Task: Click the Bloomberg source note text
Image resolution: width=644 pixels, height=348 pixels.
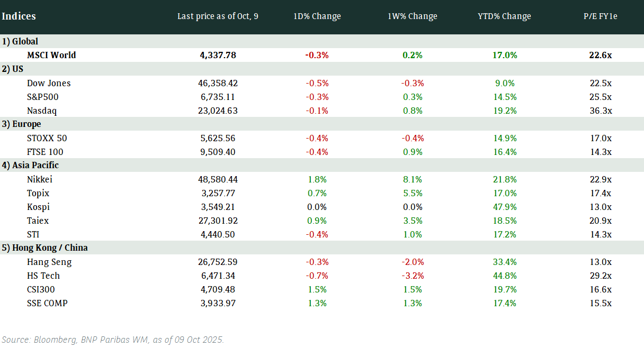Action: click(x=113, y=340)
